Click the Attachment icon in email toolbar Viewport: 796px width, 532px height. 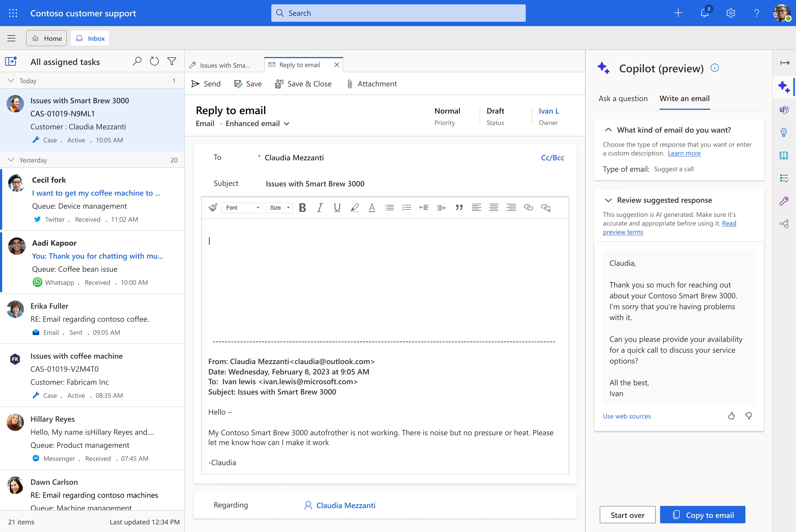(350, 84)
